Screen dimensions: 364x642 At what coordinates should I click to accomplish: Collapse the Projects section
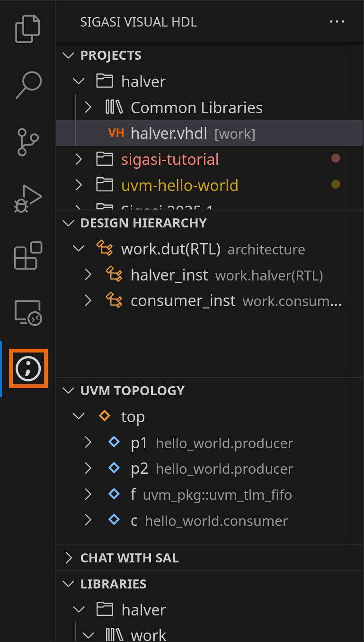pyautogui.click(x=69, y=55)
